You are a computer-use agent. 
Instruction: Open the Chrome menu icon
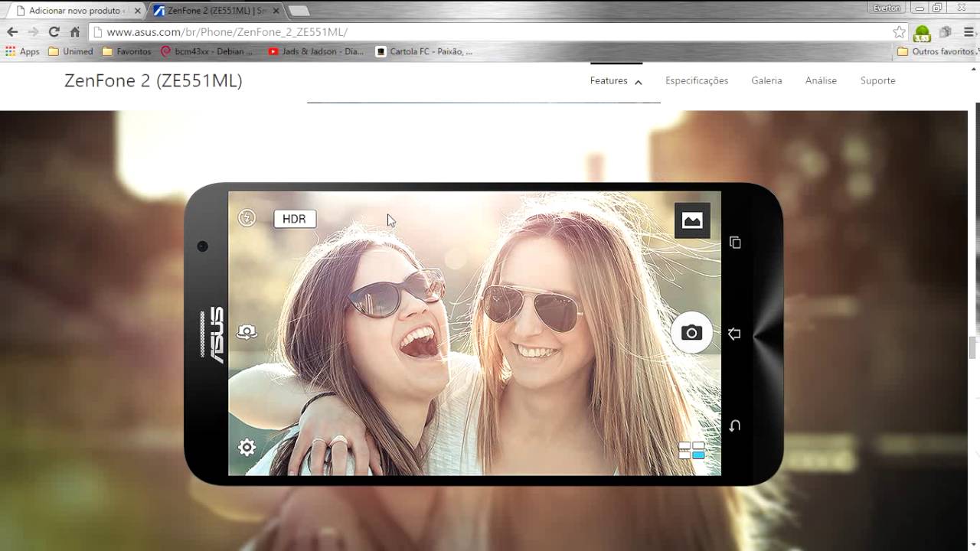coord(969,32)
